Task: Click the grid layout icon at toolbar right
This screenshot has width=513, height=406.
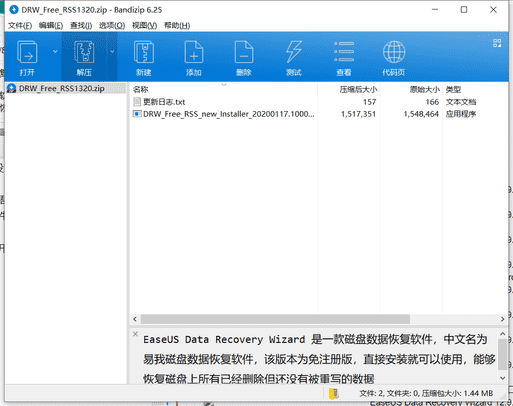Action: [x=497, y=43]
